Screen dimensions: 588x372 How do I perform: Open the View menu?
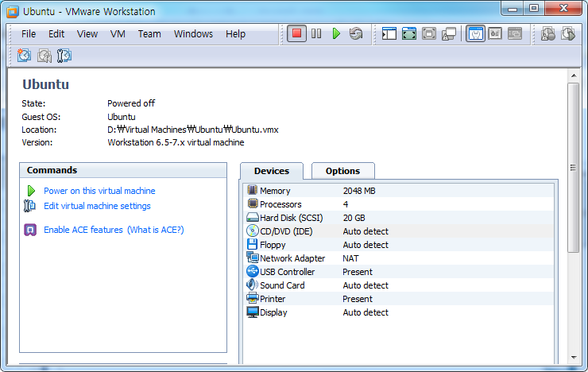tap(87, 33)
